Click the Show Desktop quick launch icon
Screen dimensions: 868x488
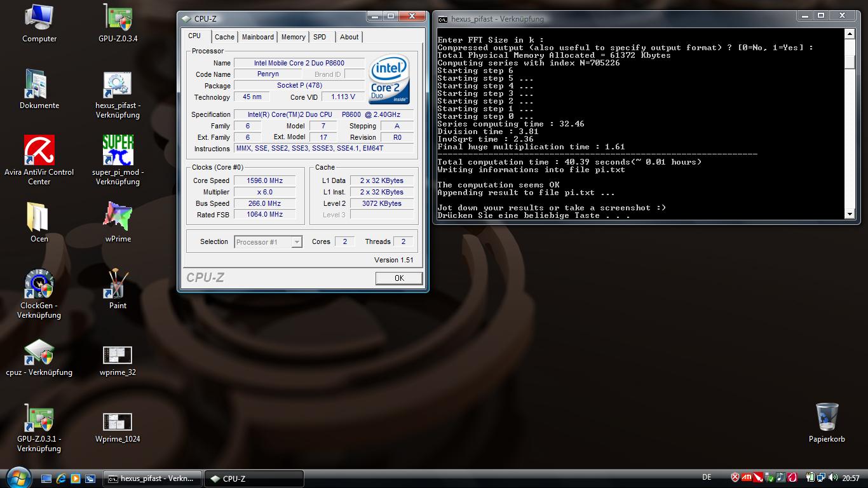46,478
